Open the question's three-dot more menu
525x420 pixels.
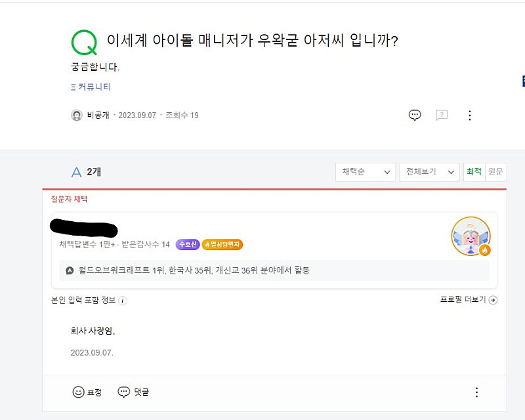tap(469, 115)
